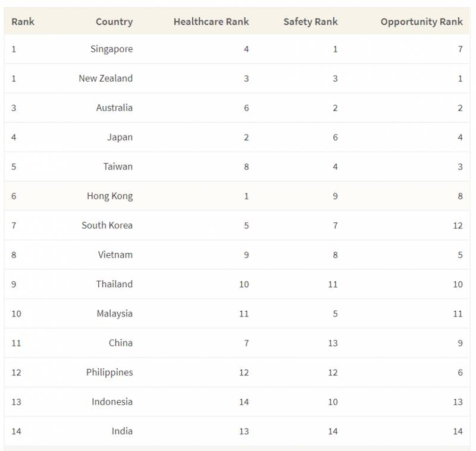Click the New Zealand row
Screen dimensions: 476x451
click(105, 78)
